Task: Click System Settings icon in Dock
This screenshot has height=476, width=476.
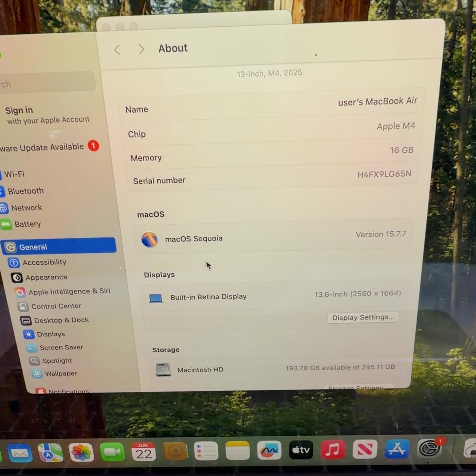Action: coord(430,449)
